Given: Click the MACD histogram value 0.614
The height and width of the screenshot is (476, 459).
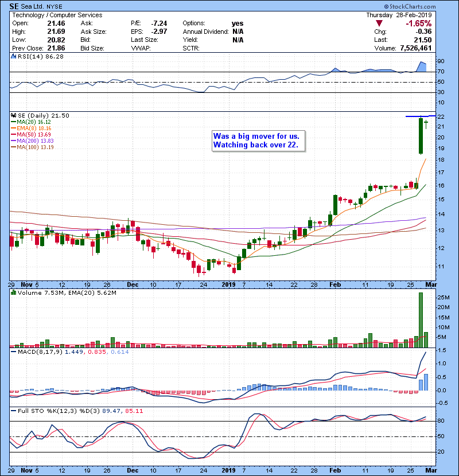Looking at the screenshot, I should click(x=120, y=352).
